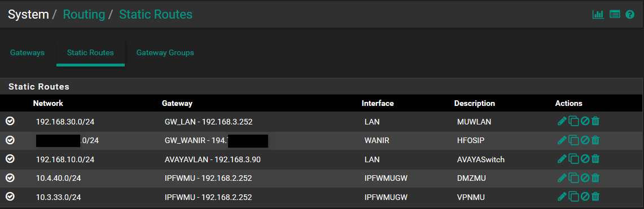Edit the MUWLAN static route

point(562,121)
